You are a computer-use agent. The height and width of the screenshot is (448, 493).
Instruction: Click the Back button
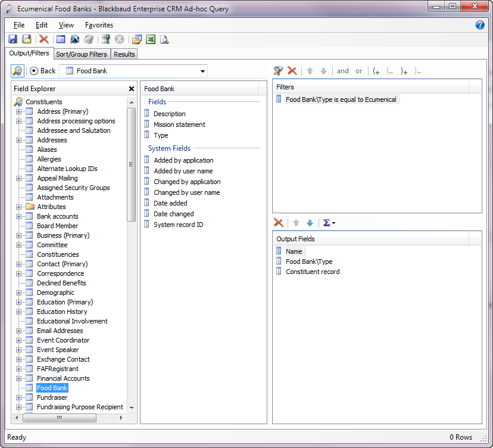pyautogui.click(x=43, y=71)
